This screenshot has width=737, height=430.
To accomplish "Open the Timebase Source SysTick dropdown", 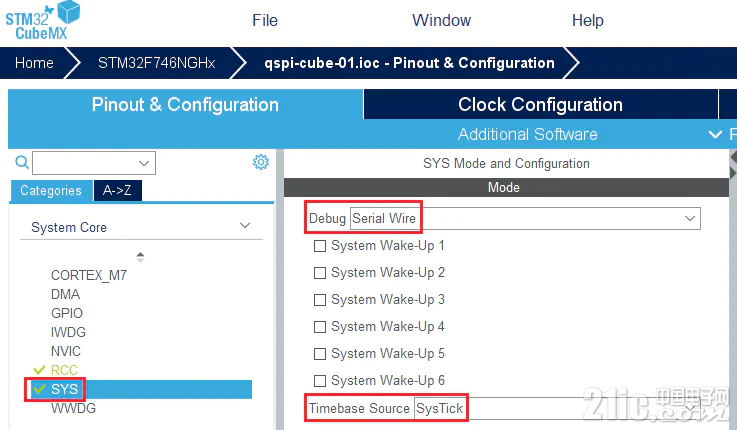I will click(557, 408).
